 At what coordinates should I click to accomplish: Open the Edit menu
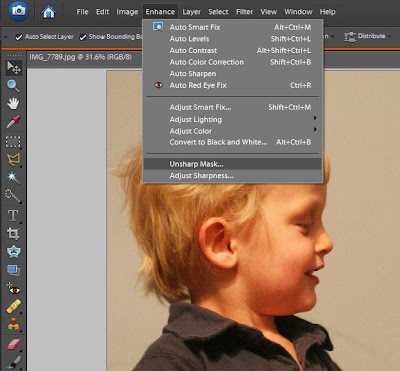[x=102, y=12]
